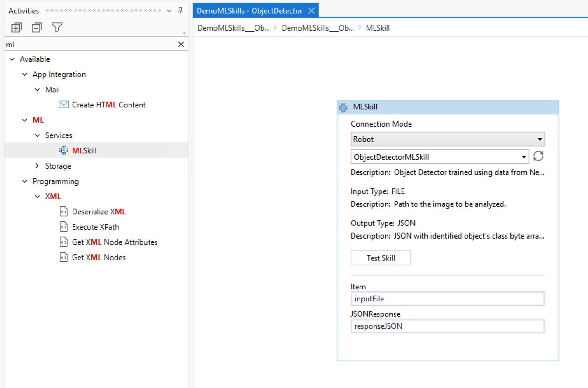The image size is (588, 388).
Task: Click the MLSkill chip icon in tree
Action: tap(64, 150)
